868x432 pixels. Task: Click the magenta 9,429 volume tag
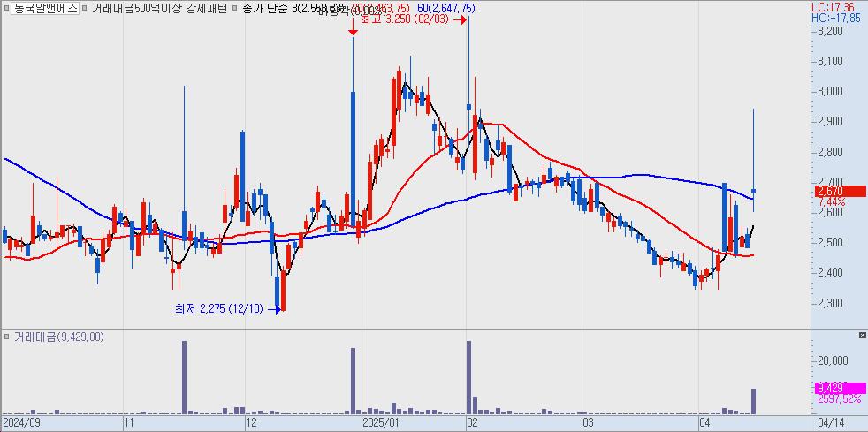point(841,388)
